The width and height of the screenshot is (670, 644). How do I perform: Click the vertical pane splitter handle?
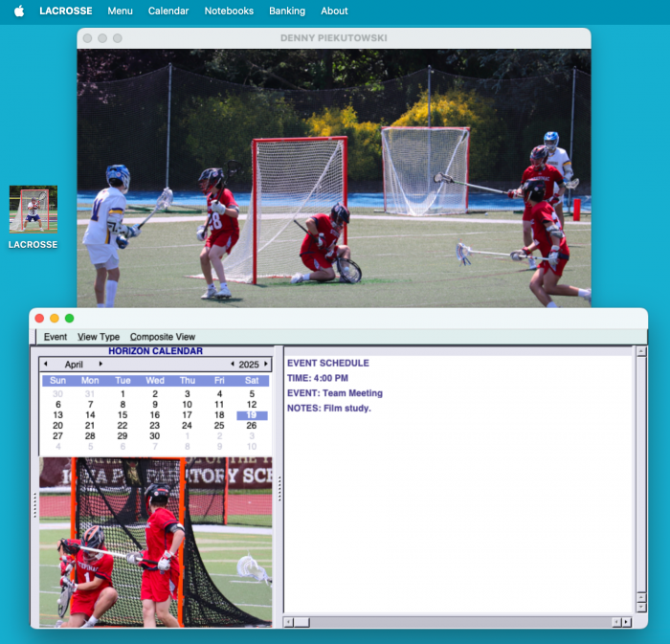(x=279, y=488)
